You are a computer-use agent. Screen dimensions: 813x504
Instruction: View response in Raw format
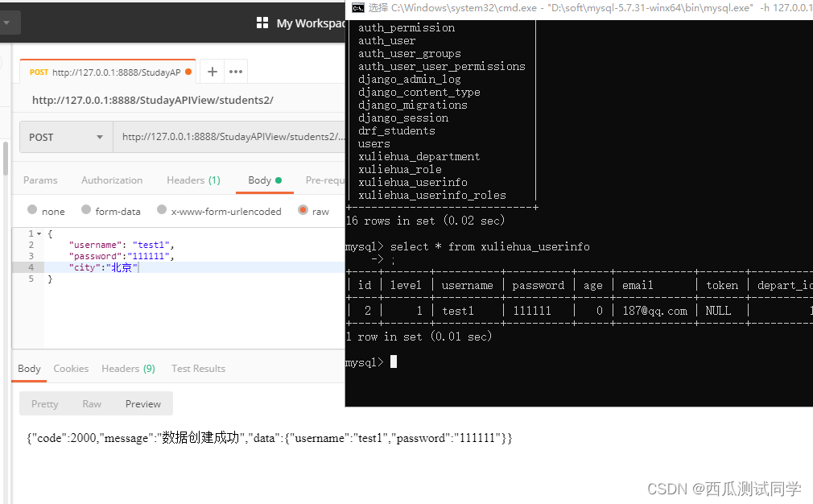coord(91,403)
